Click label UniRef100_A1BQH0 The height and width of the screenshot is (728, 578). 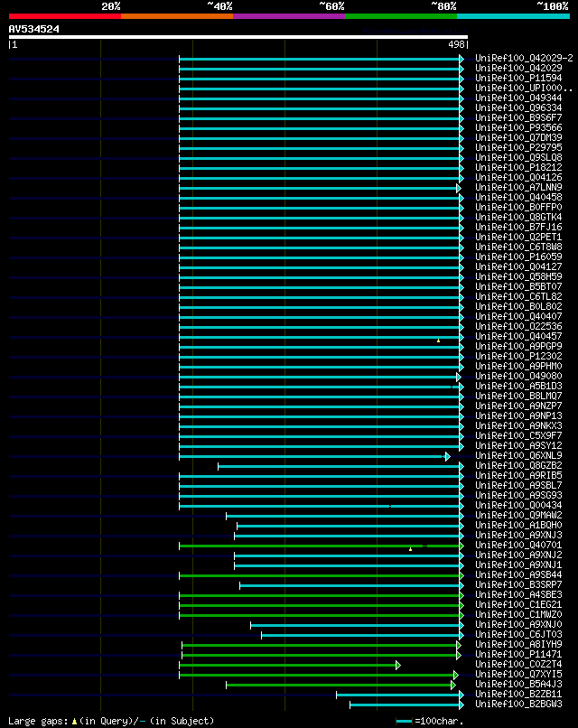518,525
